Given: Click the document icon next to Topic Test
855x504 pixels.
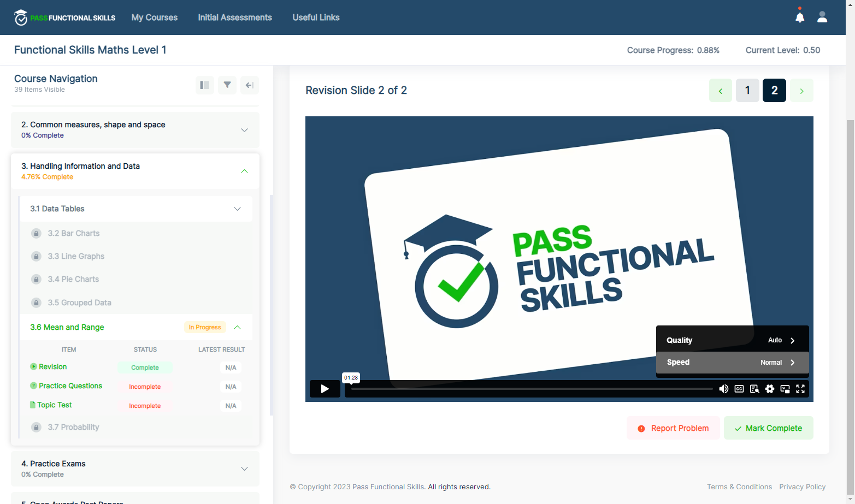Looking at the screenshot, I should (33, 405).
